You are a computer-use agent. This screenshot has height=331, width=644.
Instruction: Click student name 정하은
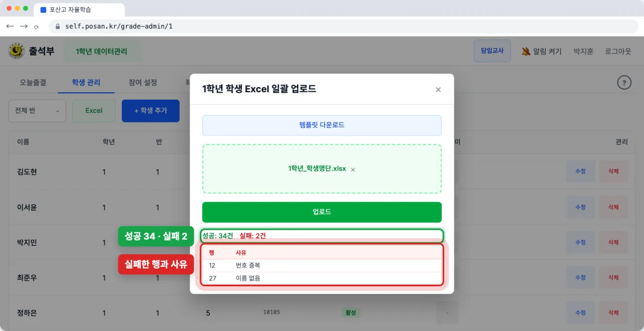[27, 313]
